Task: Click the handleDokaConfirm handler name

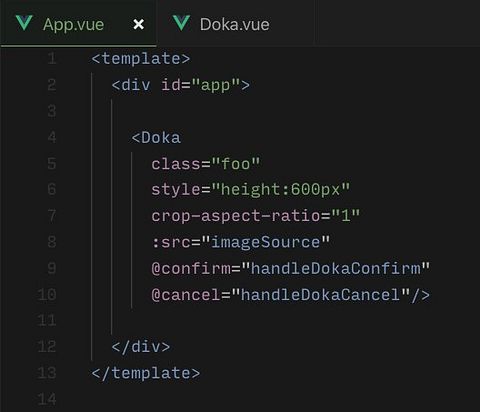Action: (x=336, y=268)
